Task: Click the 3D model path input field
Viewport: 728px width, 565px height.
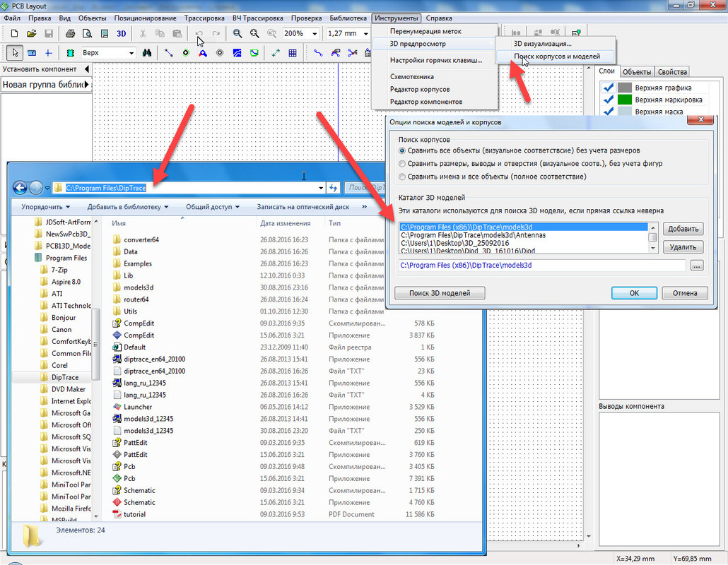Action: pyautogui.click(x=541, y=266)
